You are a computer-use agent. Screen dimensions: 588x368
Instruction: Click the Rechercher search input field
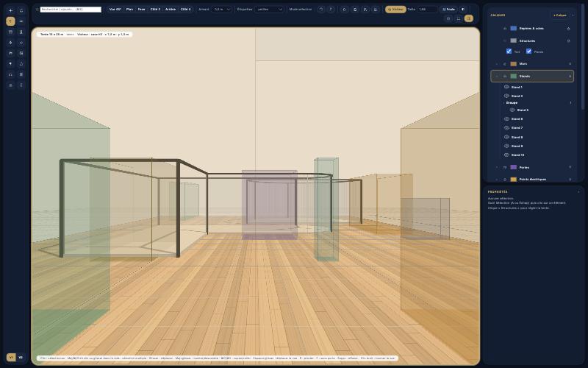pos(71,10)
